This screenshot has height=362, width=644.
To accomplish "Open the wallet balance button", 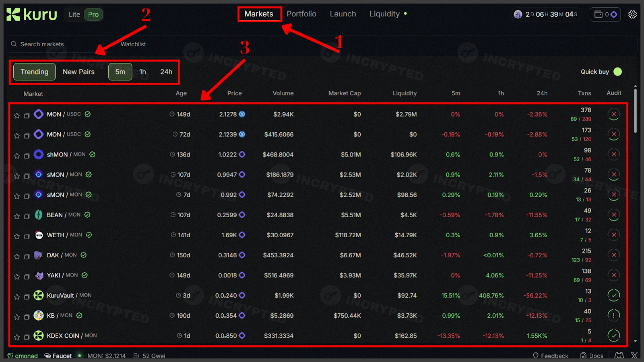I will pos(605,14).
